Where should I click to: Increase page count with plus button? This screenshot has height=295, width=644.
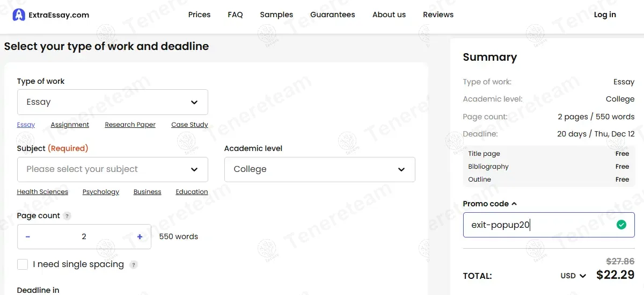coord(140,236)
